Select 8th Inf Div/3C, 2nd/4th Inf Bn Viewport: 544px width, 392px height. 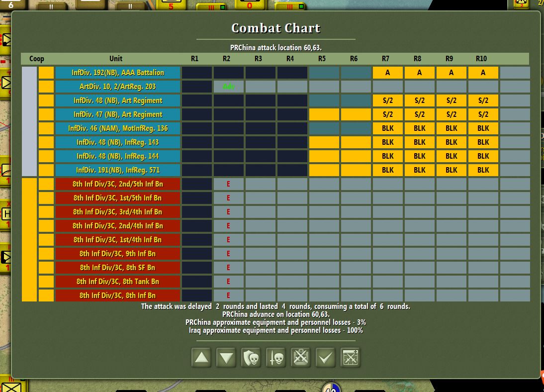coord(118,226)
